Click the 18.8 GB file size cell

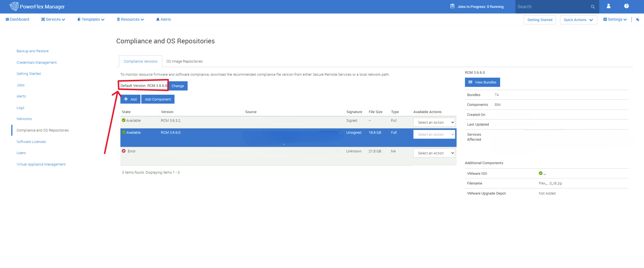(x=375, y=133)
